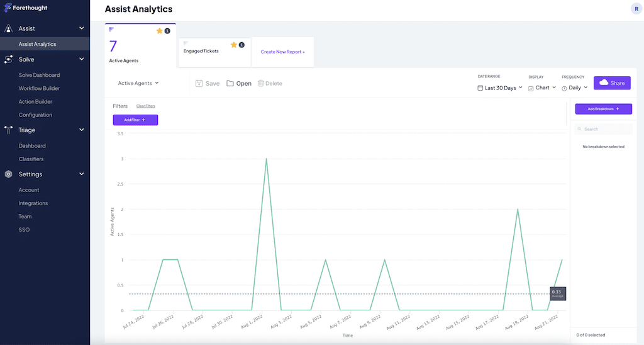Click the Save disk icon
644x345 pixels.
(x=199, y=83)
